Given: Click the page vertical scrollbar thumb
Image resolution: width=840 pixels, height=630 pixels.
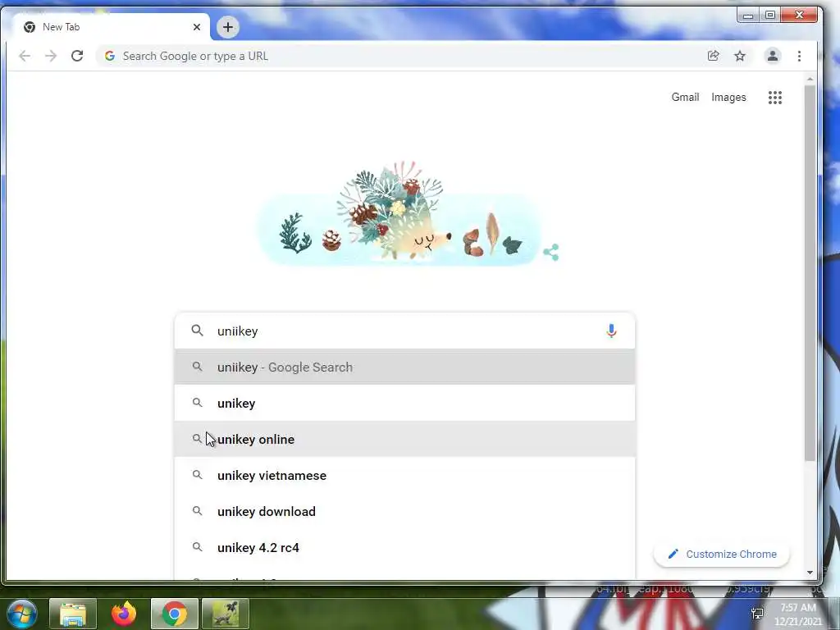Looking at the screenshot, I should pos(810,272).
